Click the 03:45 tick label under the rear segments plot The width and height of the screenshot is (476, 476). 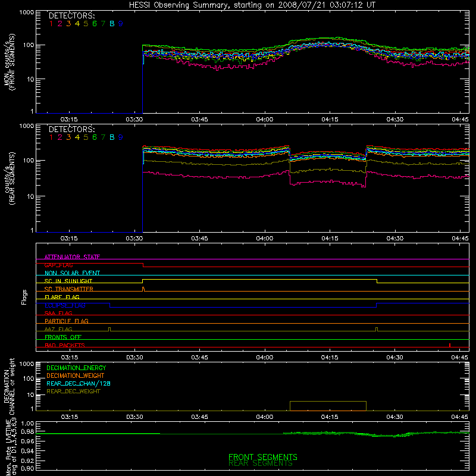click(199, 239)
